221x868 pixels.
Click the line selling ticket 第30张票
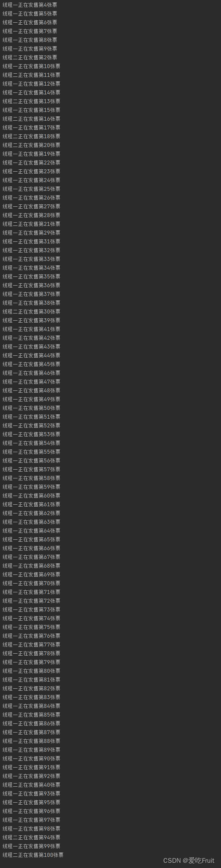pos(31,312)
